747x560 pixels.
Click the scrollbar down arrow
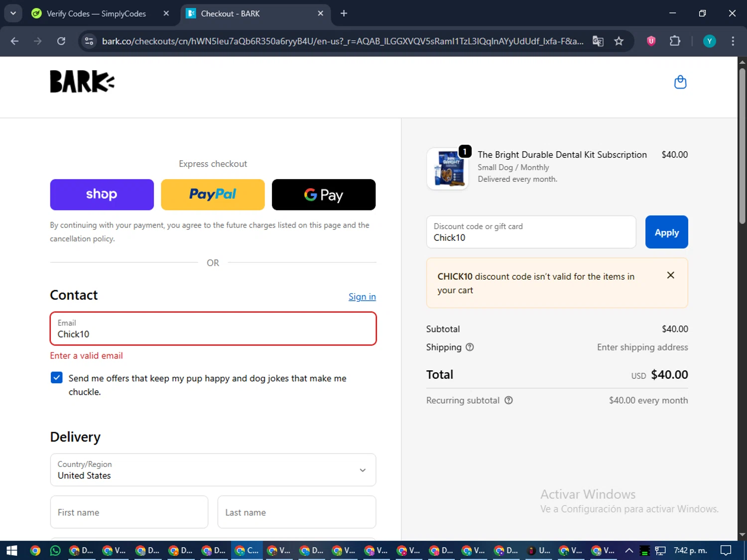(x=742, y=535)
